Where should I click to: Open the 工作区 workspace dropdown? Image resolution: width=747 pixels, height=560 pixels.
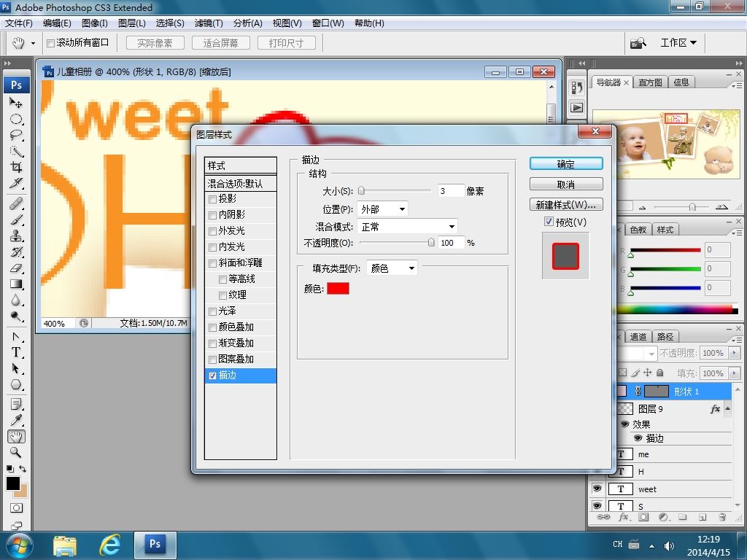pyautogui.click(x=678, y=43)
